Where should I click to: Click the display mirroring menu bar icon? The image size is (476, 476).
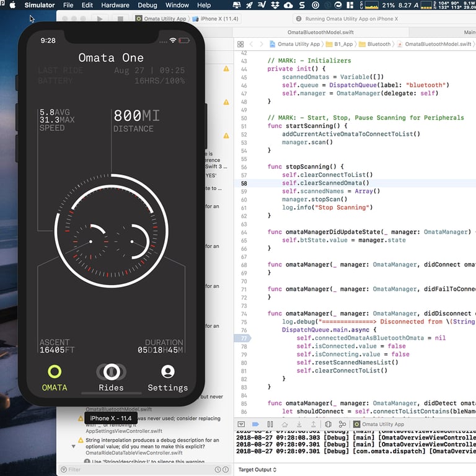[237, 5]
